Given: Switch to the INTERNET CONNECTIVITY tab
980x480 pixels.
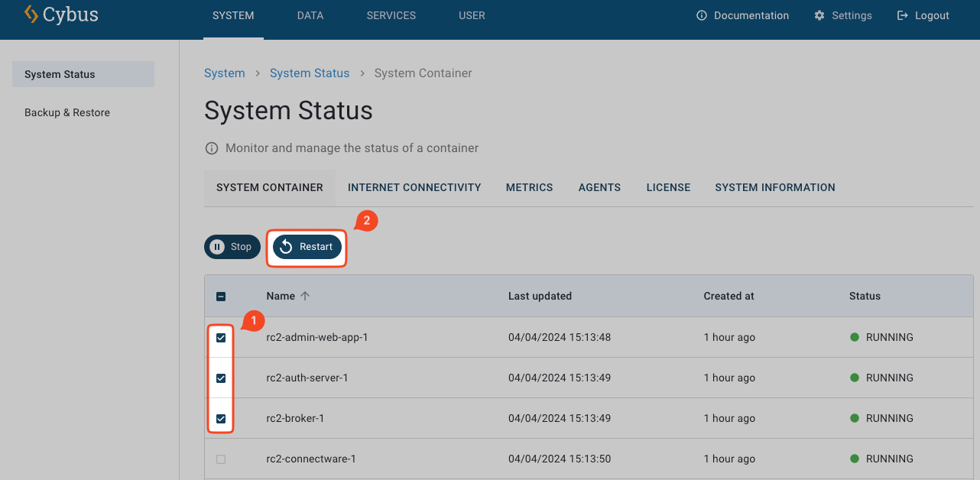Looking at the screenshot, I should (414, 187).
